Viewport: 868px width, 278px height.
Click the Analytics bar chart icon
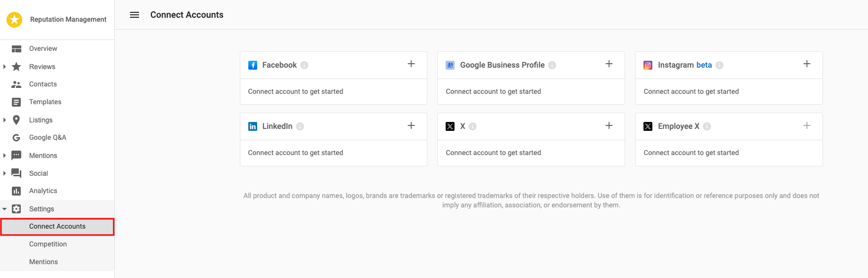pyautogui.click(x=16, y=191)
